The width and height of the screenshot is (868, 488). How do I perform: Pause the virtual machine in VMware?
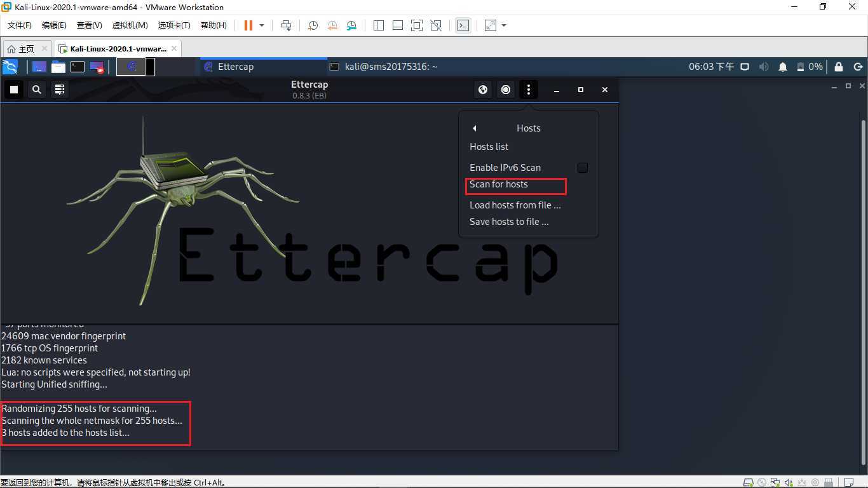[x=248, y=25]
